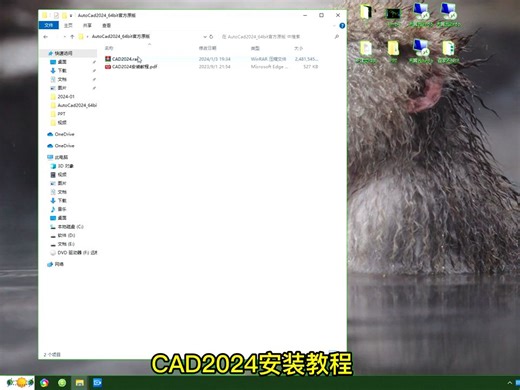The width and height of the screenshot is (520, 390).
Task: Sort by 类型 type column header
Action: click(255, 48)
